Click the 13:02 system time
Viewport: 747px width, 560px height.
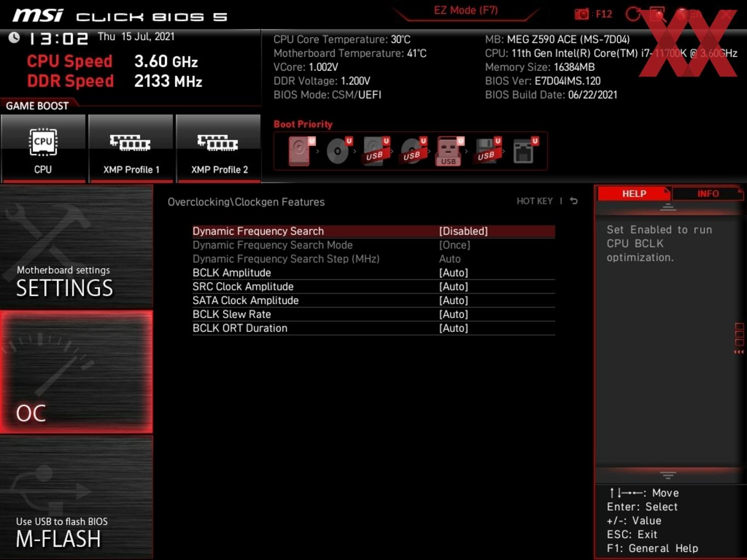pos(58,38)
